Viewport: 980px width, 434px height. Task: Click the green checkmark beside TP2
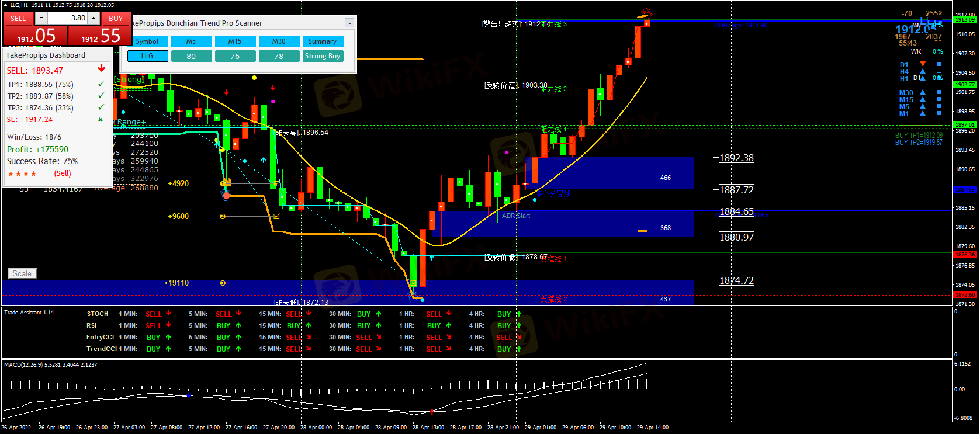(101, 96)
